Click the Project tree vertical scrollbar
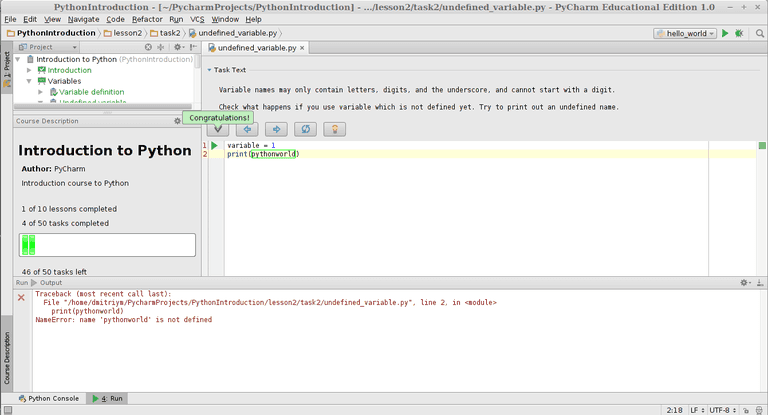This screenshot has height=415, width=768. tap(198, 61)
